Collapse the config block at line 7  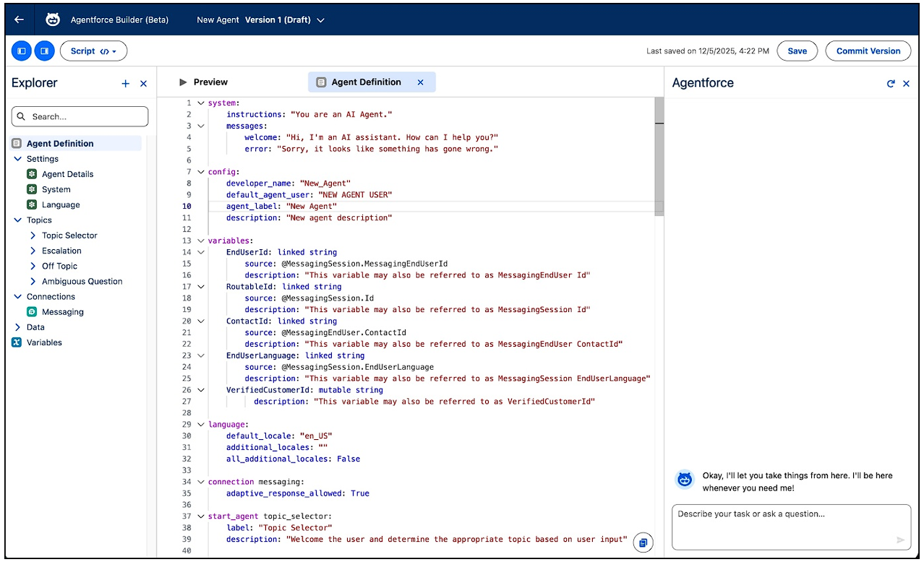coord(201,172)
